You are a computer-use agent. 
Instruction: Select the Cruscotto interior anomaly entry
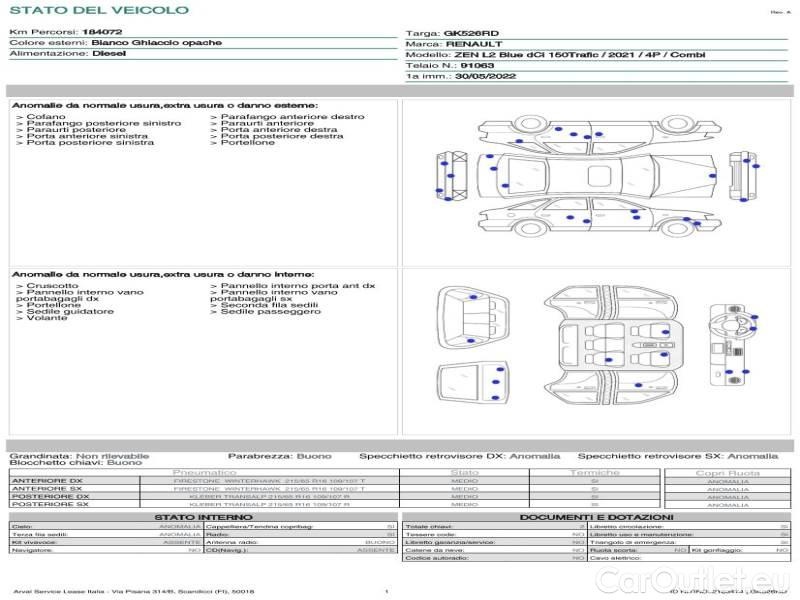[54, 286]
